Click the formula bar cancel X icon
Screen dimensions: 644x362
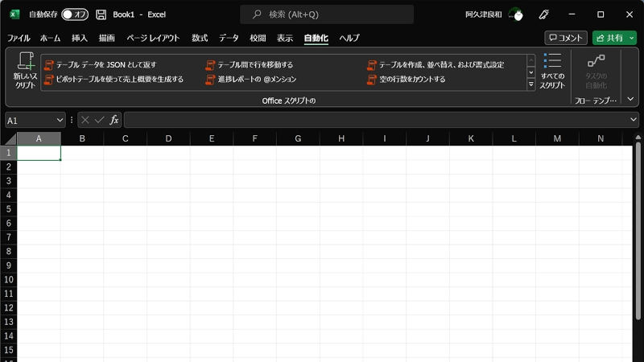(x=85, y=120)
